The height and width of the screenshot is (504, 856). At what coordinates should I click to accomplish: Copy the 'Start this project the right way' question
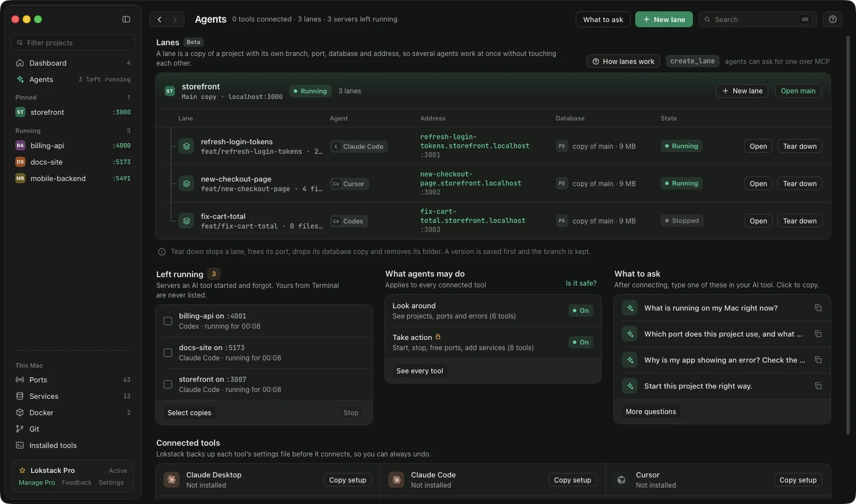pos(818,386)
